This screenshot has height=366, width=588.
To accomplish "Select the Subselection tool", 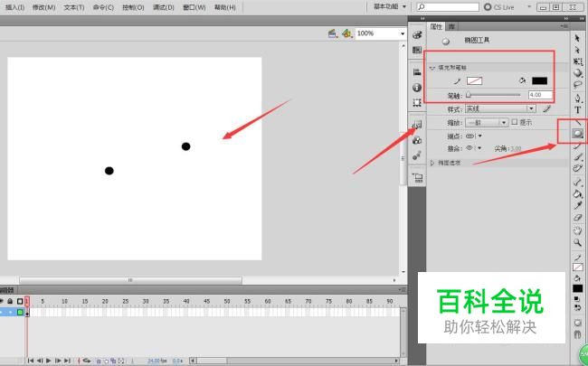I will [x=577, y=50].
